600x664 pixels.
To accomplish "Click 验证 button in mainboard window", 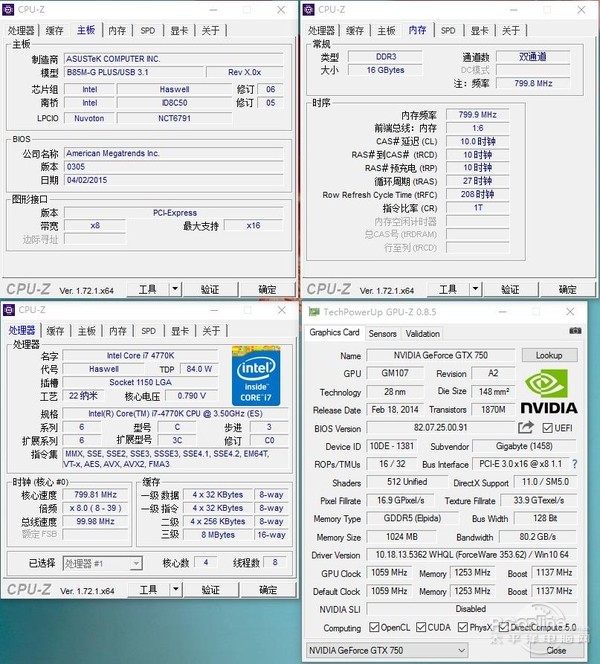I will pyautogui.click(x=210, y=289).
